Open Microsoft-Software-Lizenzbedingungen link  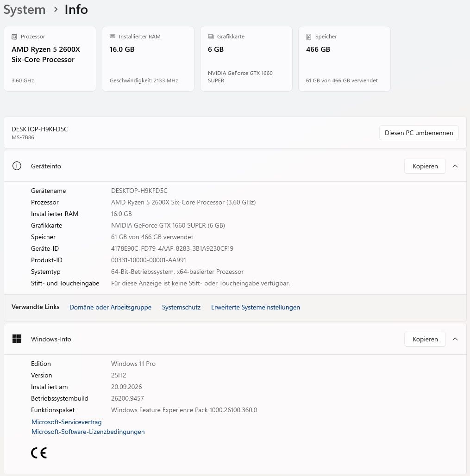point(88,432)
